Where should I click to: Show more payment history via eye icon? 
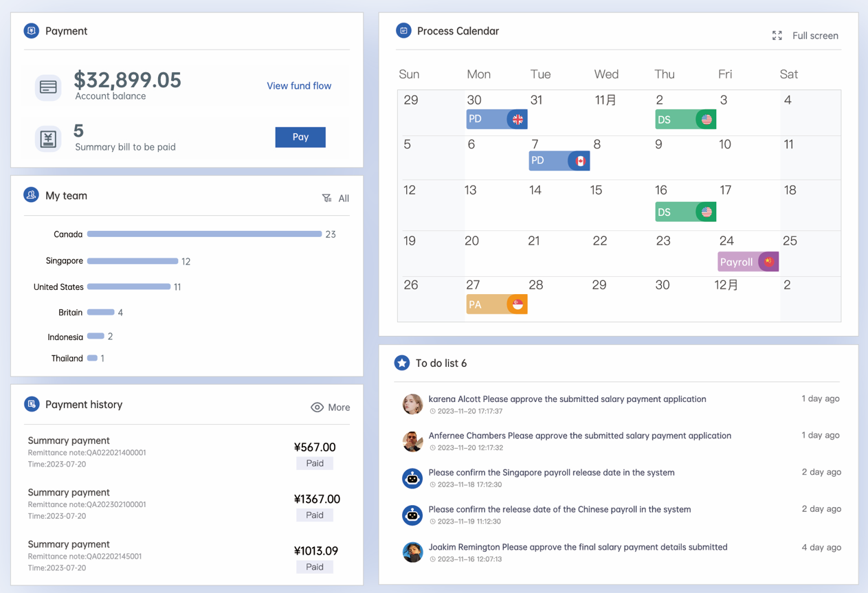click(x=317, y=407)
